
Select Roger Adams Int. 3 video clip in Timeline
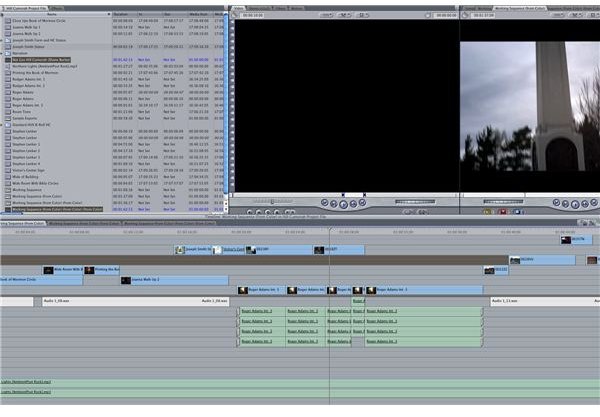(x=424, y=290)
